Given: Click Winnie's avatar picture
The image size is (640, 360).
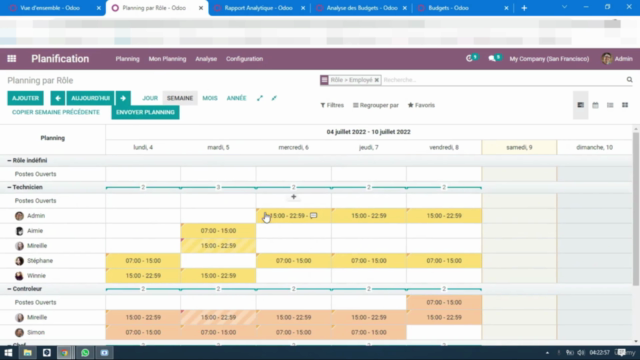Looking at the screenshot, I should pos(19,276).
